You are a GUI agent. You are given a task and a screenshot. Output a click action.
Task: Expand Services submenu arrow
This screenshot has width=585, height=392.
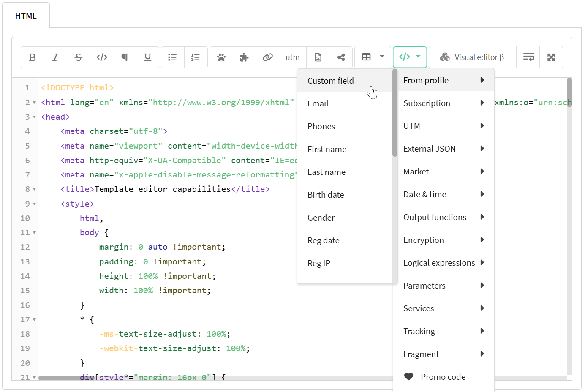coord(482,308)
